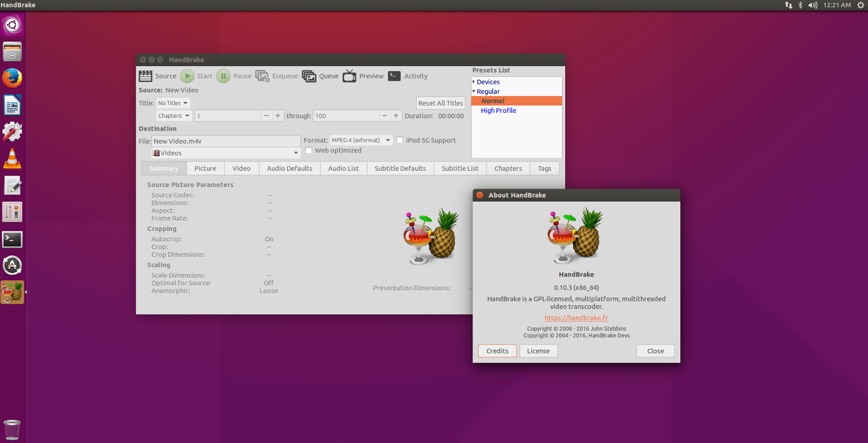This screenshot has height=443, width=868.
Task: Open the Title dropdown showing No Titles
Action: [173, 103]
